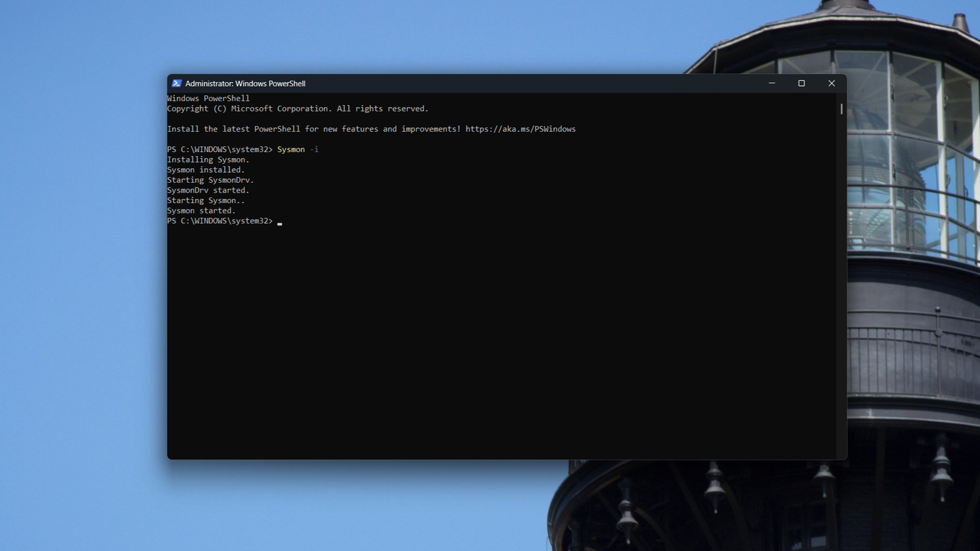Click the 'Install the latest PowerShell' message line
The image size is (980, 551).
click(372, 129)
